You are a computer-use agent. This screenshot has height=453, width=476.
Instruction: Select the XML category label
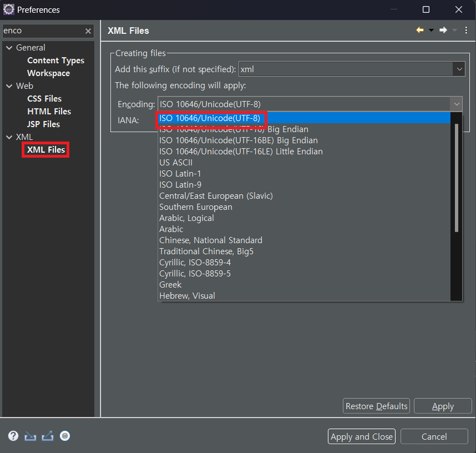pyautogui.click(x=24, y=137)
